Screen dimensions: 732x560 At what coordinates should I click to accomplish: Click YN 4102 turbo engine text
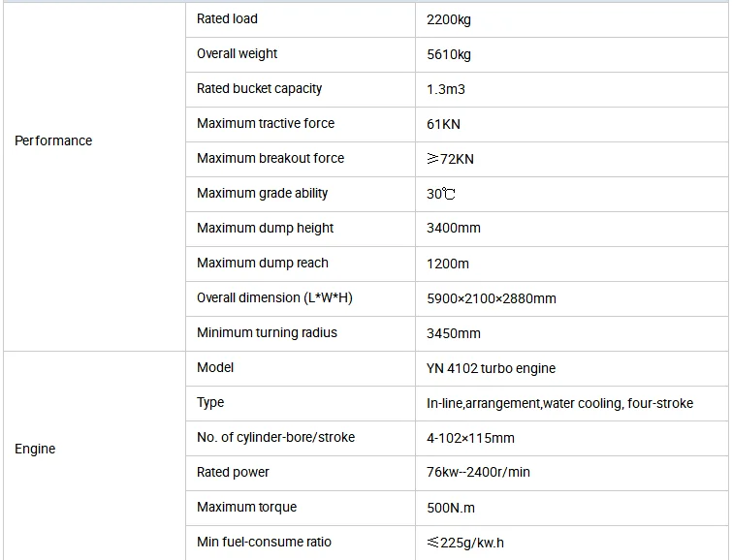491,368
